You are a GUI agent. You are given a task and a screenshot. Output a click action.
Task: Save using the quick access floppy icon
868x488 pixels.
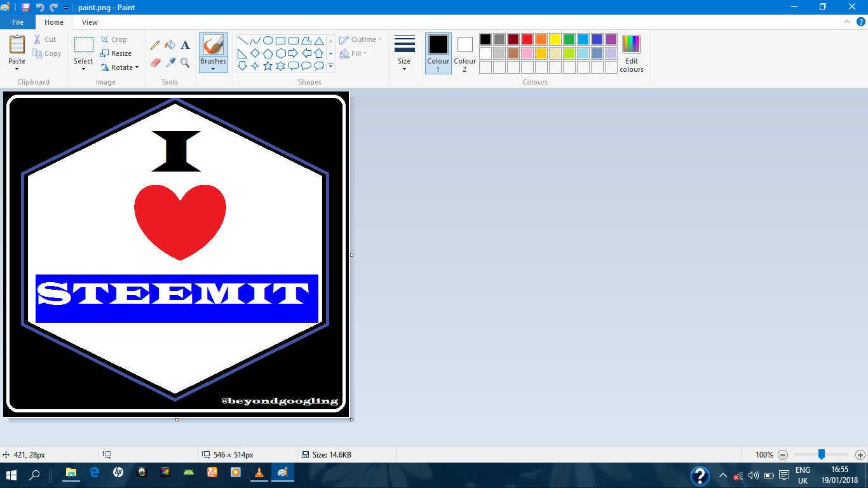click(x=25, y=8)
